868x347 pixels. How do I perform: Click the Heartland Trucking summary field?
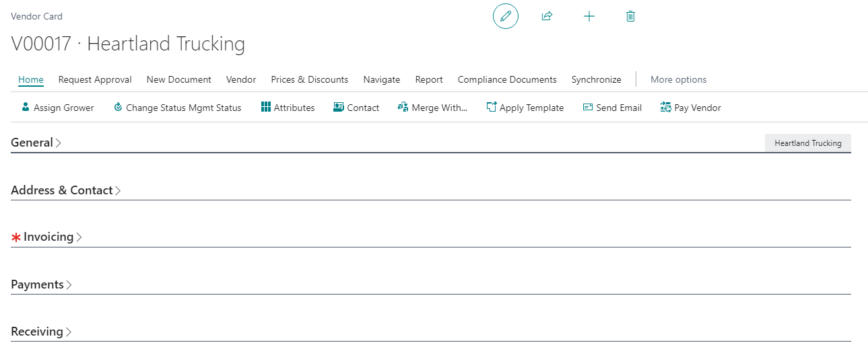(x=807, y=143)
